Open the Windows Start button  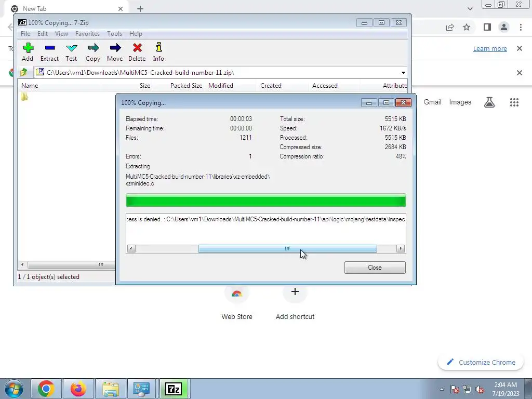pyautogui.click(x=14, y=389)
